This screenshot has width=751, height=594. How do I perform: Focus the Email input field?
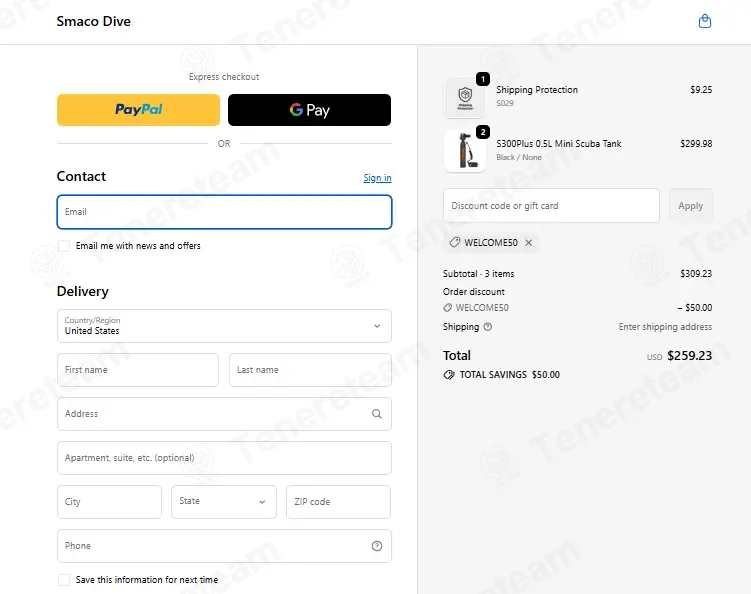(x=224, y=212)
